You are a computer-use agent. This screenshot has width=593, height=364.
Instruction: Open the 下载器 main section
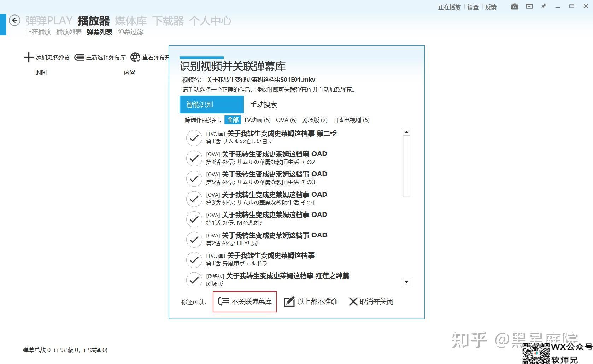pos(168,21)
